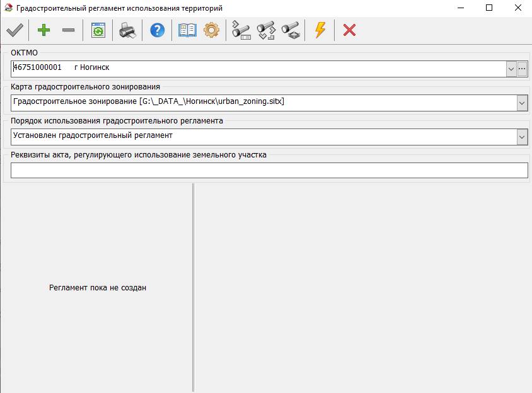Screen dimensions: 532x393
Task: Click the ellipsis button beside ОКТМО
Action: [522, 69]
